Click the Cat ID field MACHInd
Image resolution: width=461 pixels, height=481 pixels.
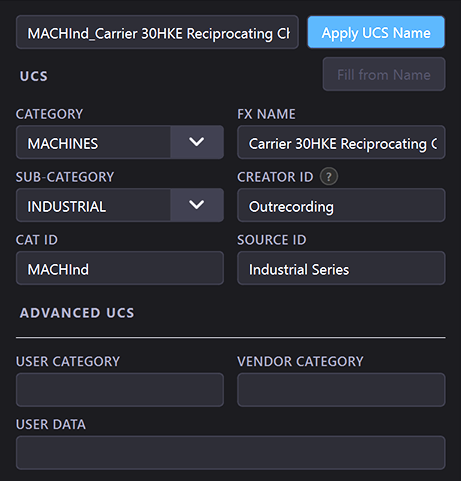120,268
